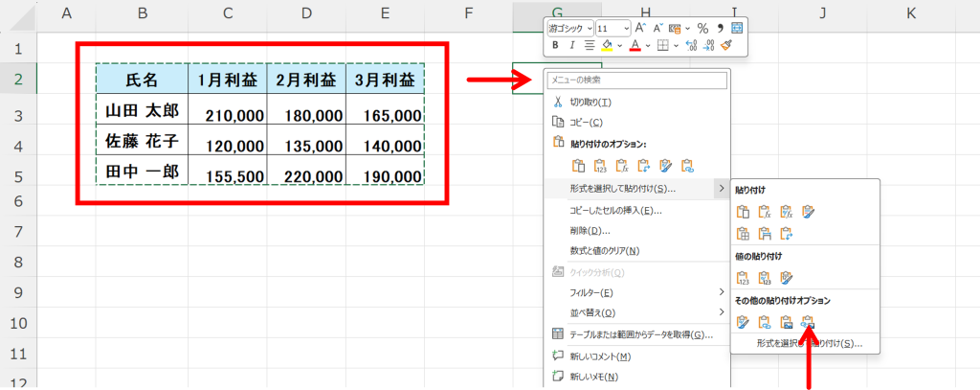
Task: Click the yellow fill color button
Action: (607, 45)
